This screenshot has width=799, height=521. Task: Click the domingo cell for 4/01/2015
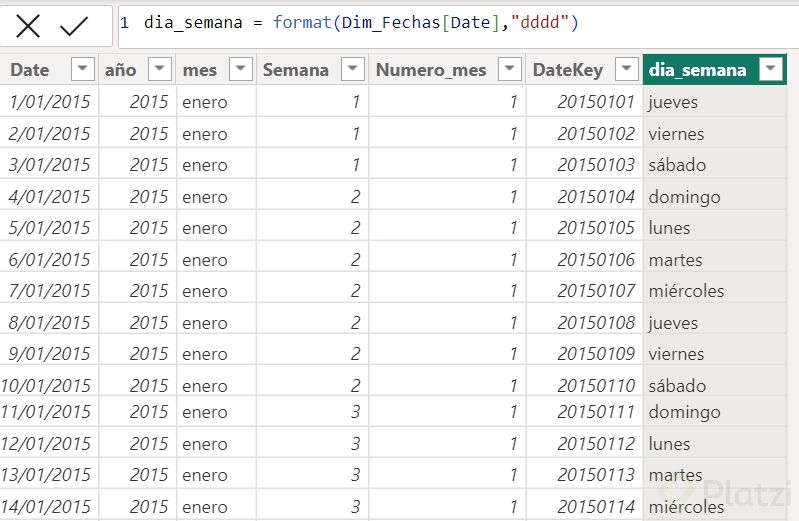tap(684, 197)
